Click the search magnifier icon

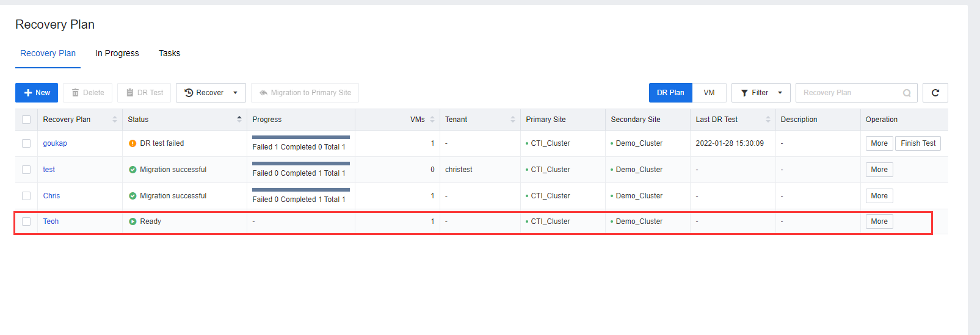point(907,93)
